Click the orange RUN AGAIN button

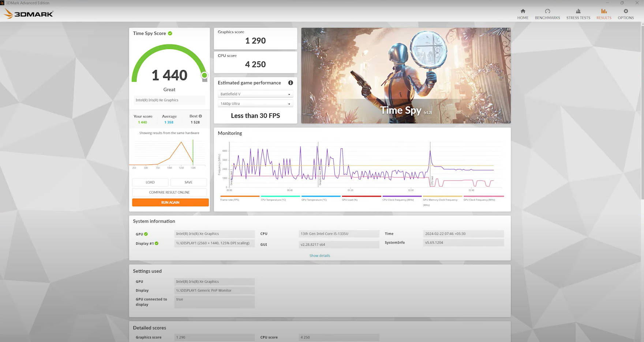pyautogui.click(x=170, y=202)
